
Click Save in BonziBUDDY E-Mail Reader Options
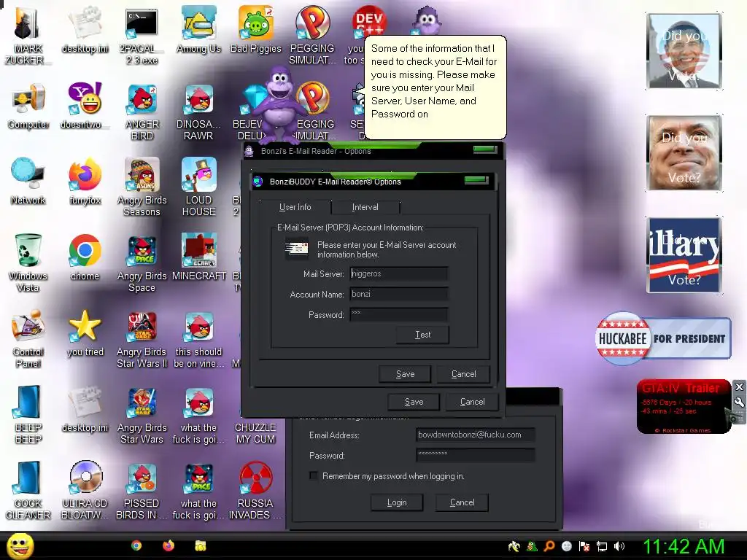click(405, 374)
